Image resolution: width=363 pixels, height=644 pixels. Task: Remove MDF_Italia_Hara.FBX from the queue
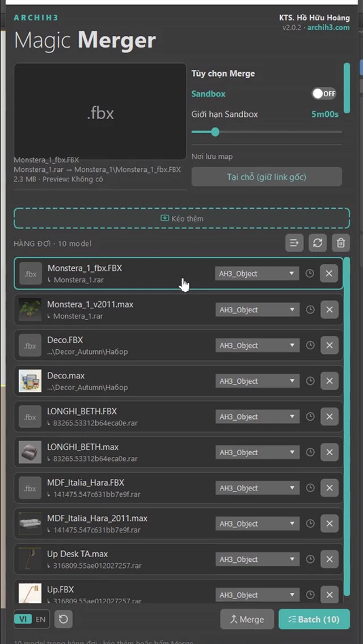(x=330, y=488)
